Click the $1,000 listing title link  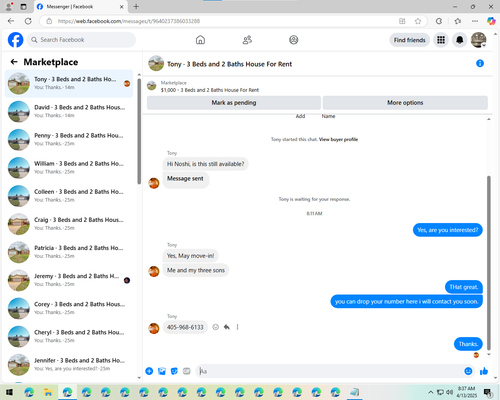[210, 90]
